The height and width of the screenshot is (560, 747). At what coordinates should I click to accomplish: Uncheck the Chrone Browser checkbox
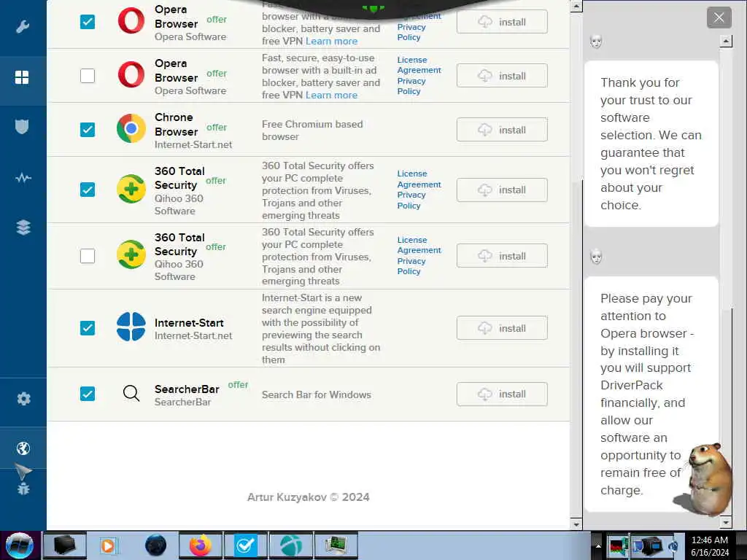[88, 130]
